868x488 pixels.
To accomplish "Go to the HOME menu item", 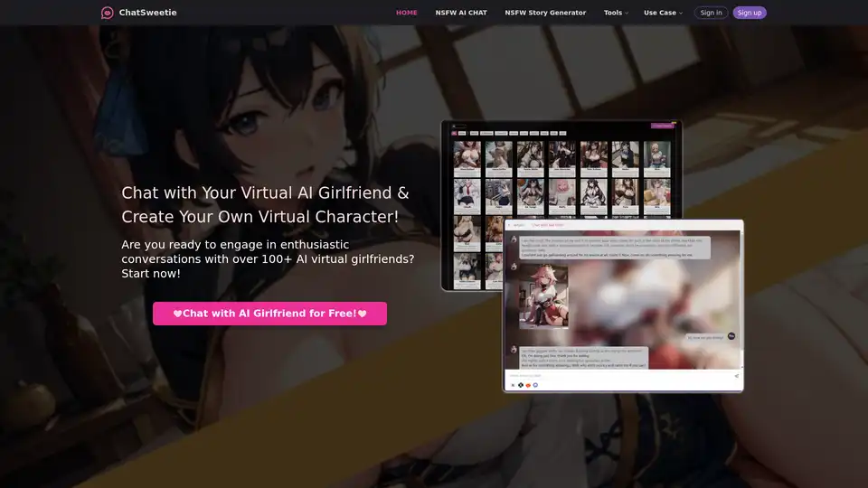I will 406,13.
